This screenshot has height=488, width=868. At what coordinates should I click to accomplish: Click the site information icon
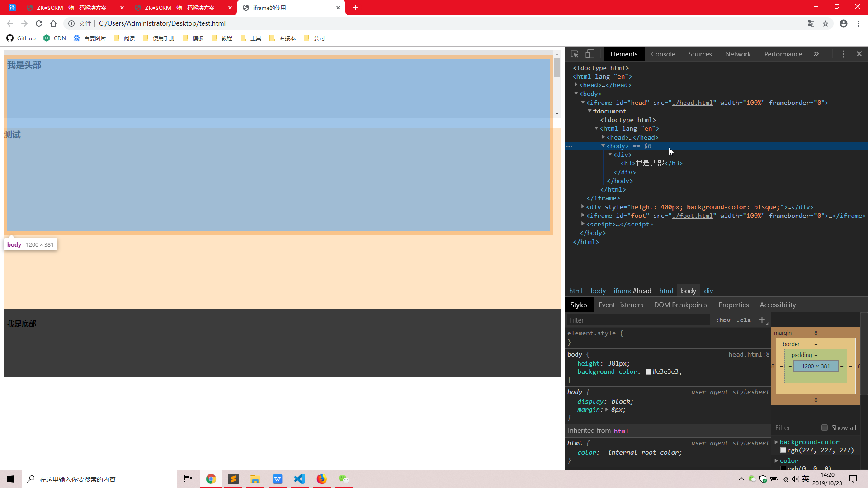point(71,23)
